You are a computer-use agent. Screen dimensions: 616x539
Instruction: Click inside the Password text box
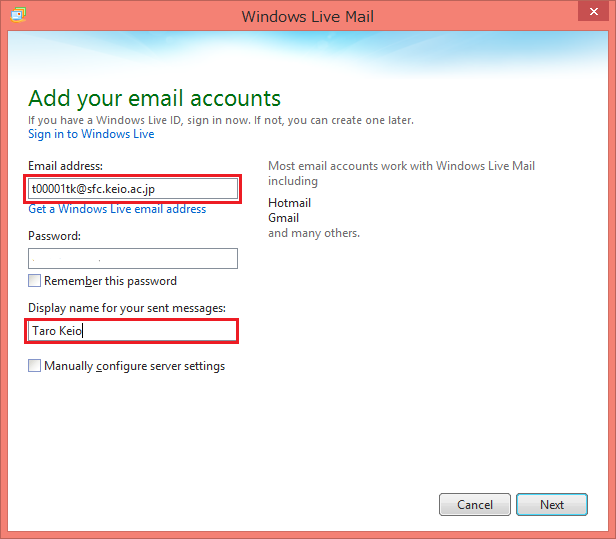[x=133, y=259]
